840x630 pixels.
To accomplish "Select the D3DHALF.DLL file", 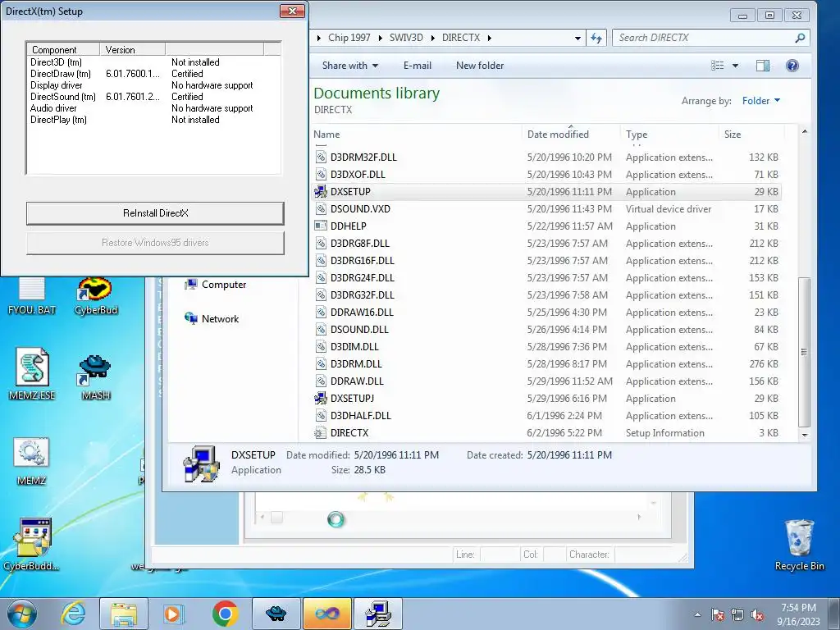I will 361,416.
